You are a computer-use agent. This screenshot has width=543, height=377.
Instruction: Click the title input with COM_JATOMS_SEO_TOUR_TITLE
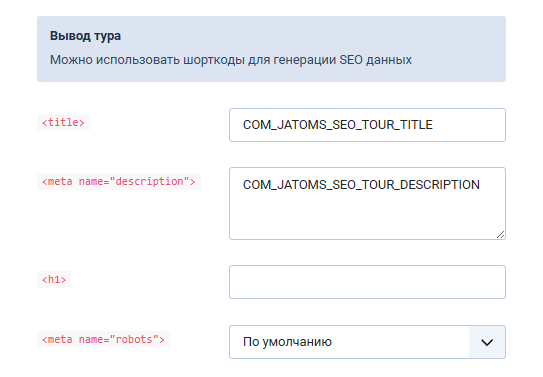[x=367, y=125]
